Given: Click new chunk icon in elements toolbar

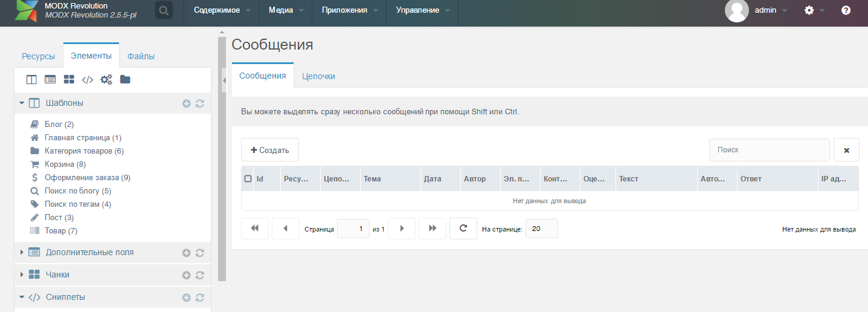Looking at the screenshot, I should click(x=69, y=79).
